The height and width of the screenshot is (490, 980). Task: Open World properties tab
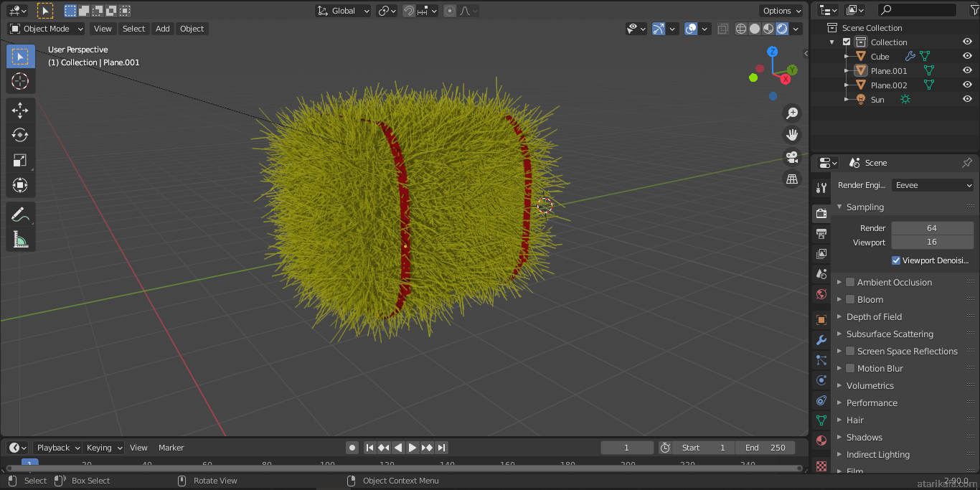point(821,294)
